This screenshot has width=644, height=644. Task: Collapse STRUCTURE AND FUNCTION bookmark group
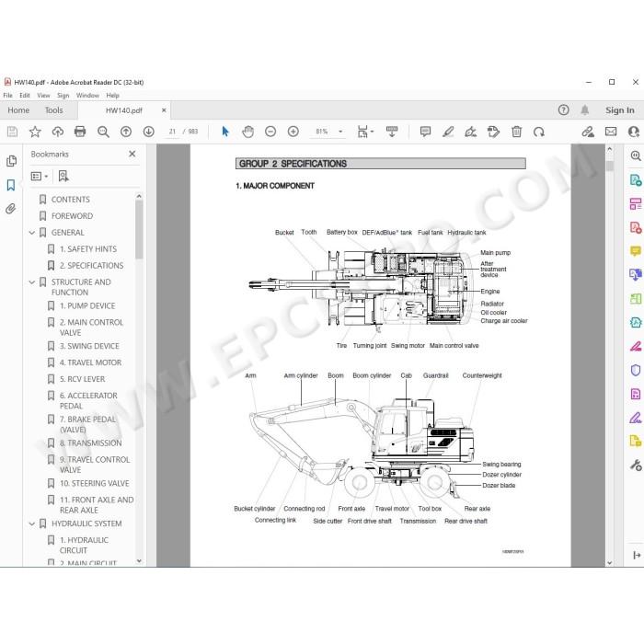(x=32, y=282)
